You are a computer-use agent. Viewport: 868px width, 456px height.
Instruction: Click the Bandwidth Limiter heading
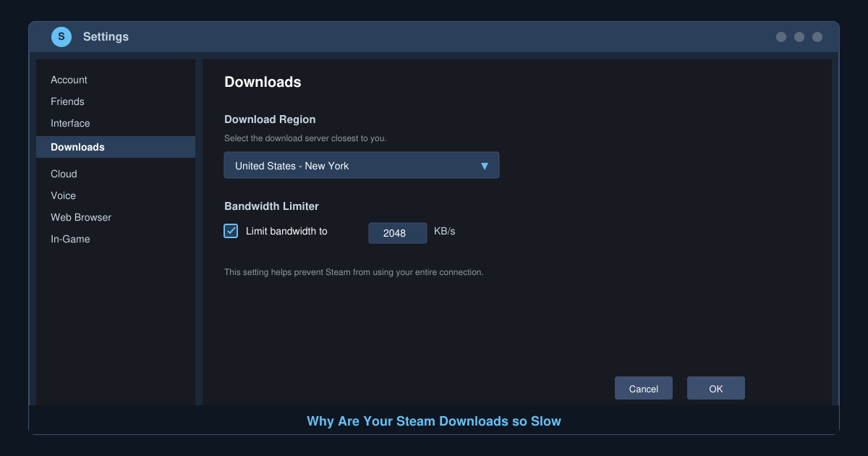click(271, 206)
